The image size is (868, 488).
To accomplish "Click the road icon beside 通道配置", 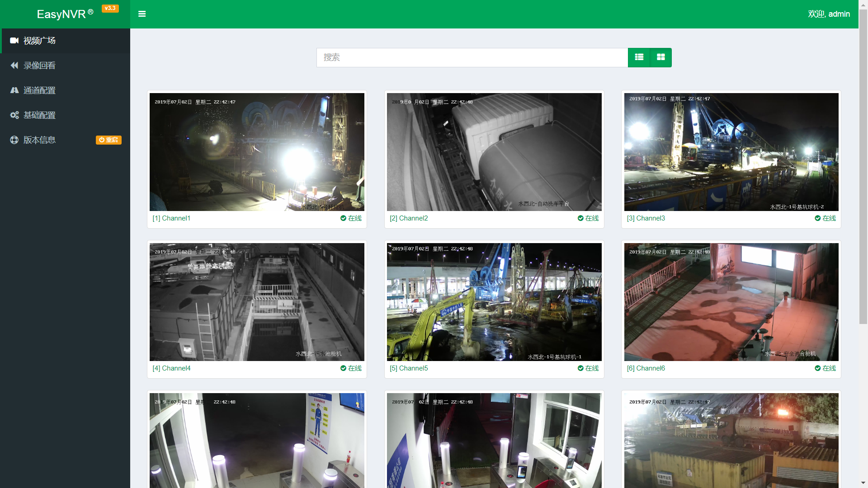I will (14, 90).
